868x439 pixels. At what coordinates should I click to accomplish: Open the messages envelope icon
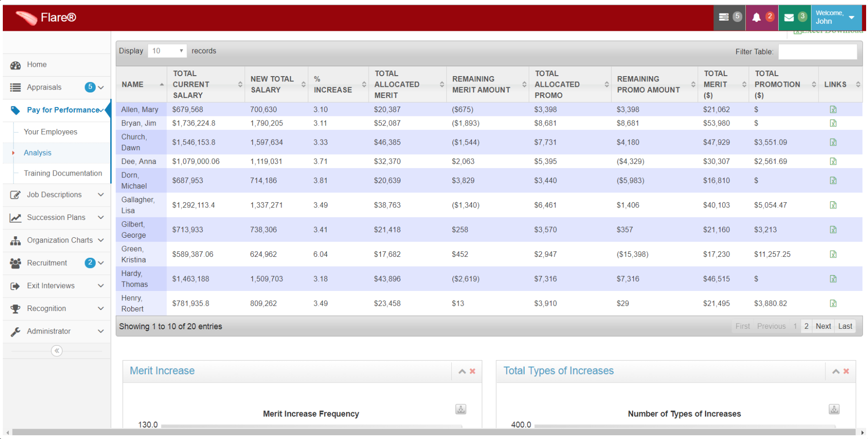coord(789,17)
